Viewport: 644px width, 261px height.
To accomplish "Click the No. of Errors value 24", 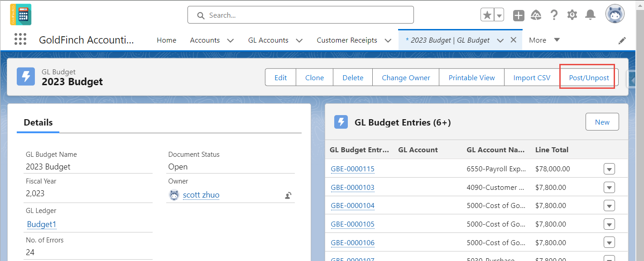I will pyautogui.click(x=30, y=252).
